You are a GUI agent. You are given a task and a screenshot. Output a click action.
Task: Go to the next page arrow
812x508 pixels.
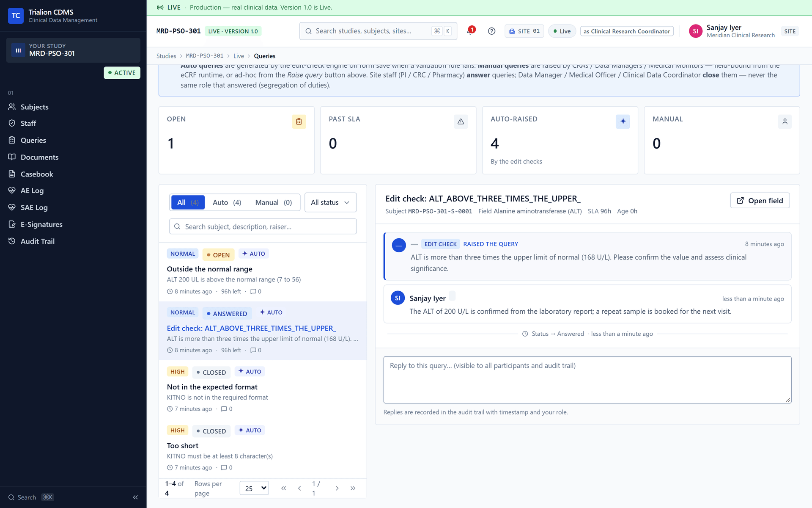337,488
